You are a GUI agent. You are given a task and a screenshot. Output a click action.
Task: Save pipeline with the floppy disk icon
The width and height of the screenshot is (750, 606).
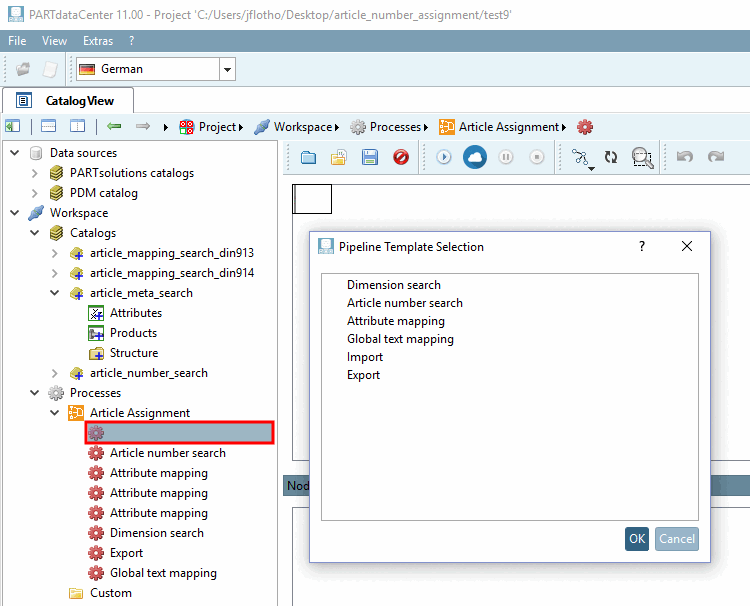point(370,157)
